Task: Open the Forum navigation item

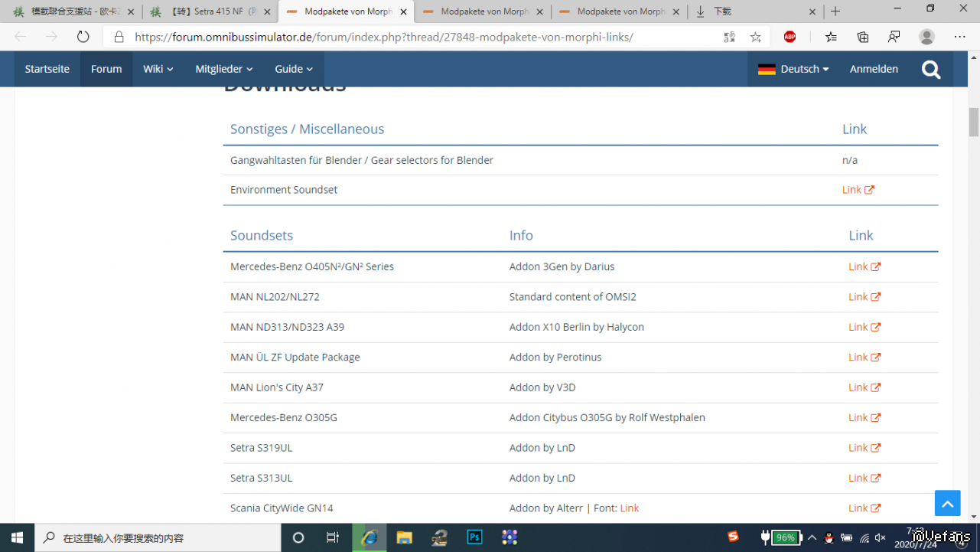Action: [x=106, y=69]
